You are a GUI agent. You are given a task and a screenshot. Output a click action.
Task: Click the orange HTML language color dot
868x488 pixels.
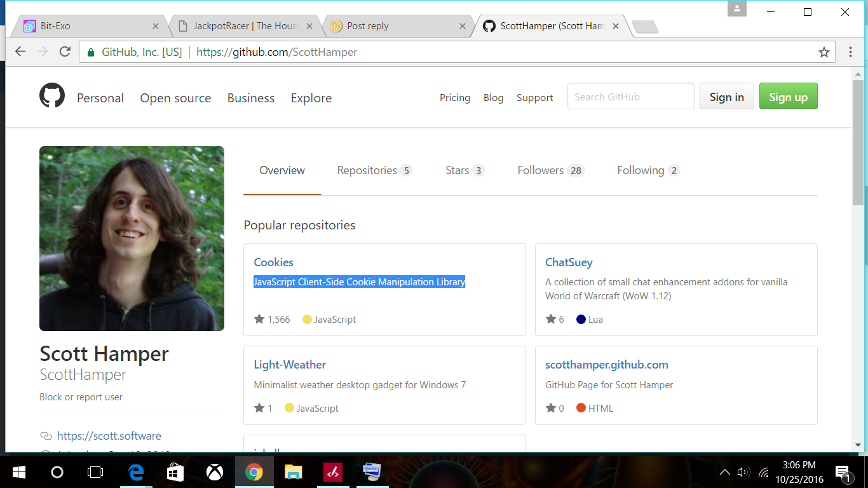581,408
